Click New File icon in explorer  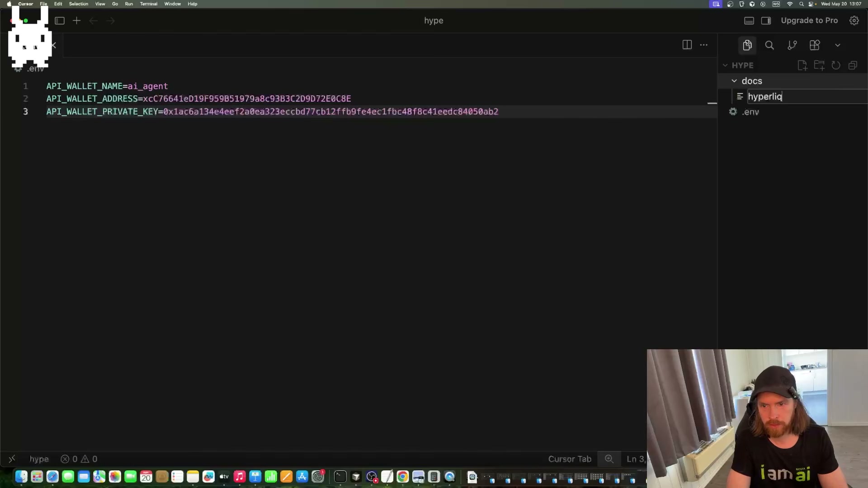(x=802, y=66)
